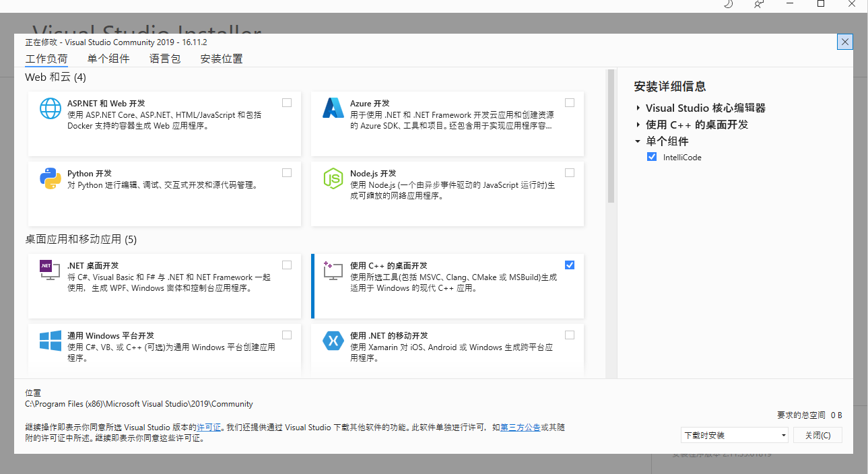Click the feedback person icon in title bar
Image resolution: width=868 pixels, height=474 pixels.
point(759,4)
